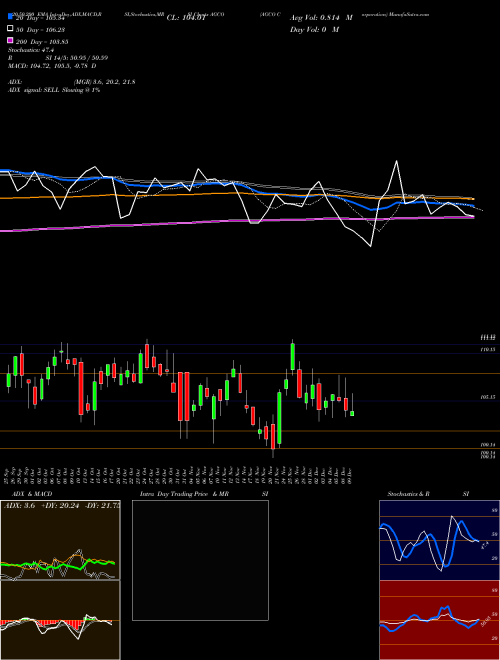The width and height of the screenshot is (500, 660).
Task: Click the ADX: 3.6 +DY: 20.24 header label
Action: (x=62, y=506)
